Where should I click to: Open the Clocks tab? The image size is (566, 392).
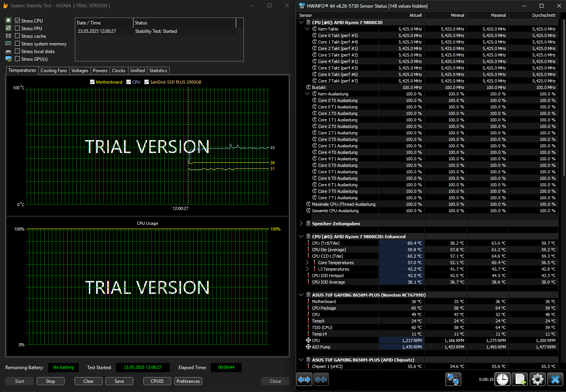[x=119, y=71]
